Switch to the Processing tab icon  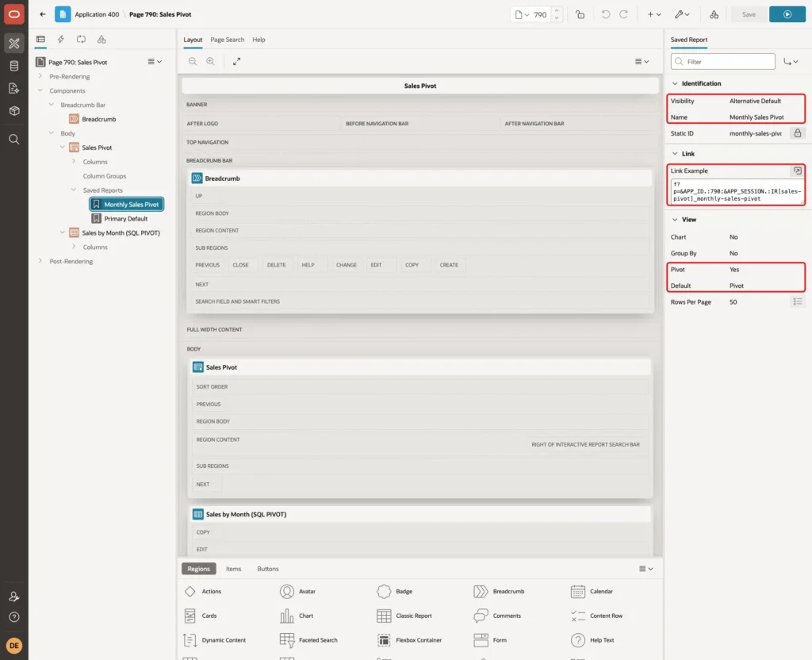tap(82, 40)
